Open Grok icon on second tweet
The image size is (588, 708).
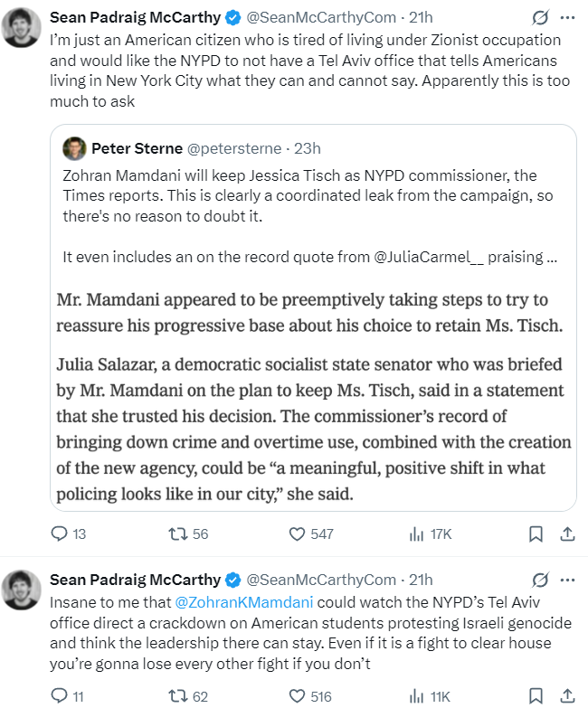coord(541,580)
